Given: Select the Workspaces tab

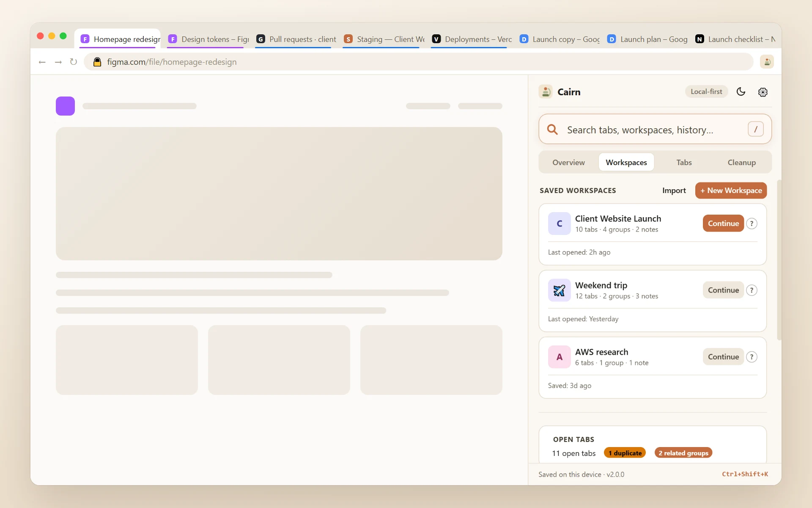Looking at the screenshot, I should pyautogui.click(x=626, y=163).
